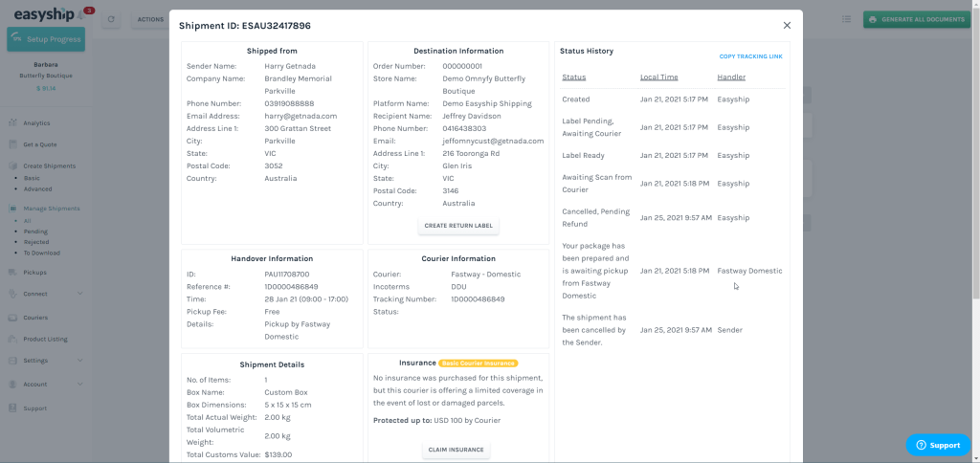980x463 pixels.
Task: Click the Analytics chart icon in sidebar
Action: pyautogui.click(x=12, y=123)
